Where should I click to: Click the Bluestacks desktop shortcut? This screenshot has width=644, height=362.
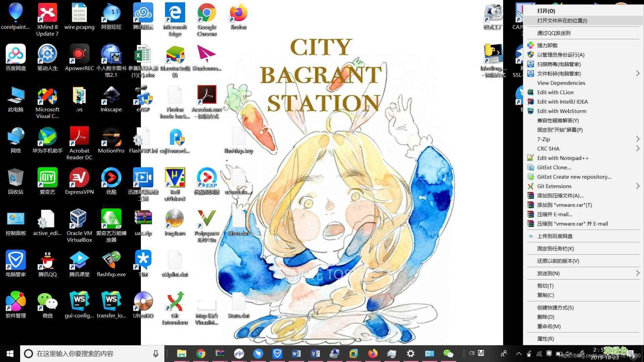(x=175, y=61)
